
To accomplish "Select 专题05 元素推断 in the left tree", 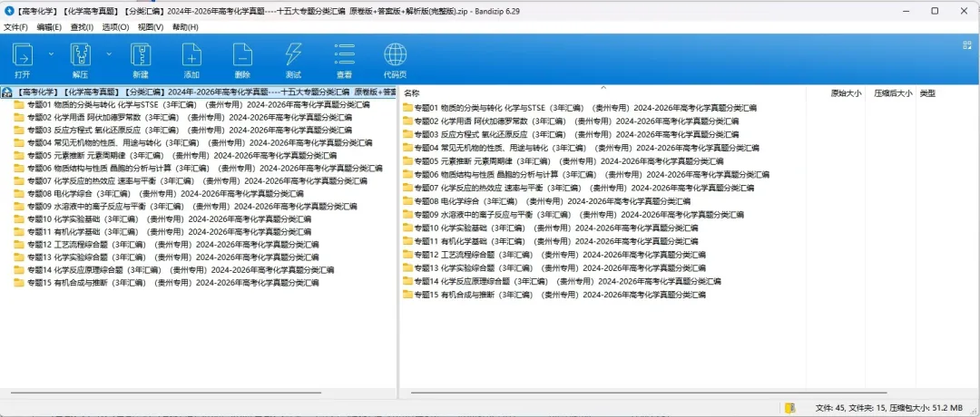I will click(x=175, y=155).
